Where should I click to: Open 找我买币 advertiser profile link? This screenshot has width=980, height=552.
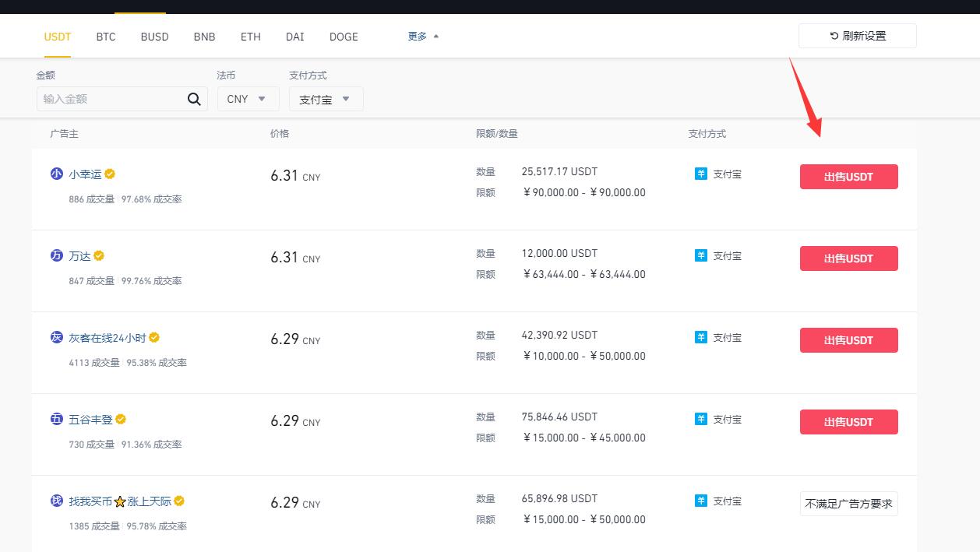click(x=90, y=501)
